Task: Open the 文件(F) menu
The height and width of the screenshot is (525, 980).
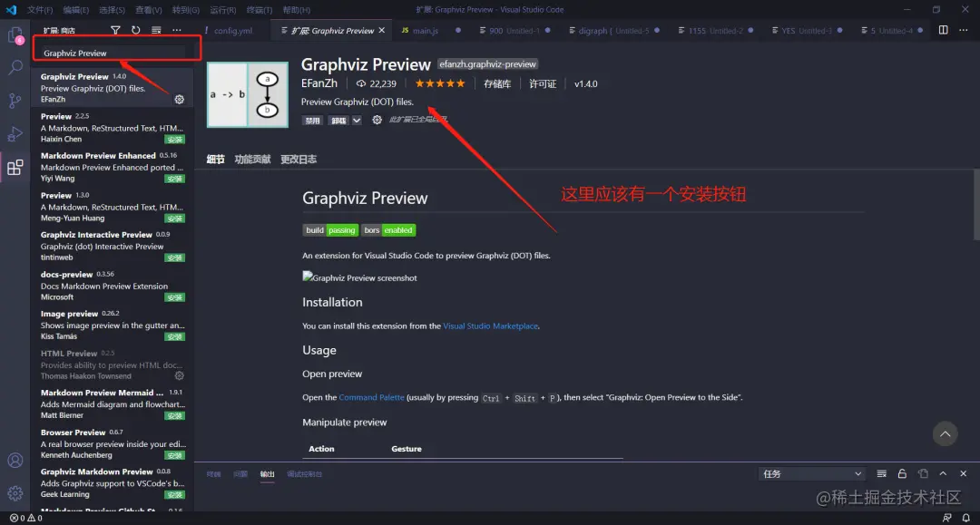Action: tap(40, 10)
